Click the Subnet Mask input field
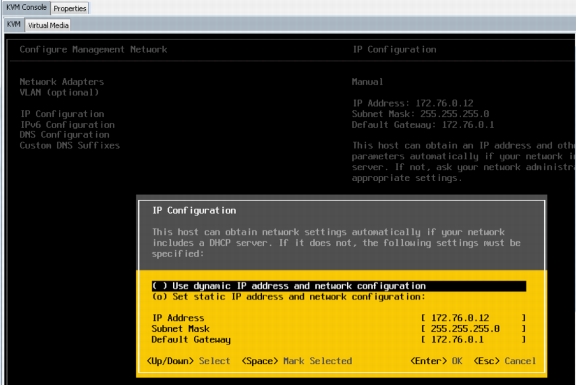The height and width of the screenshot is (387, 578). pos(473,328)
